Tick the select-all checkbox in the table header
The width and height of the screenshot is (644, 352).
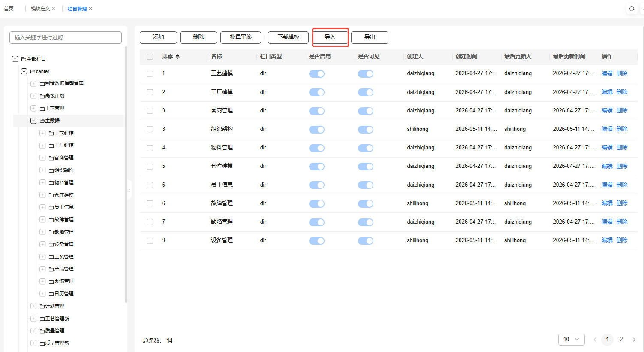(x=150, y=57)
